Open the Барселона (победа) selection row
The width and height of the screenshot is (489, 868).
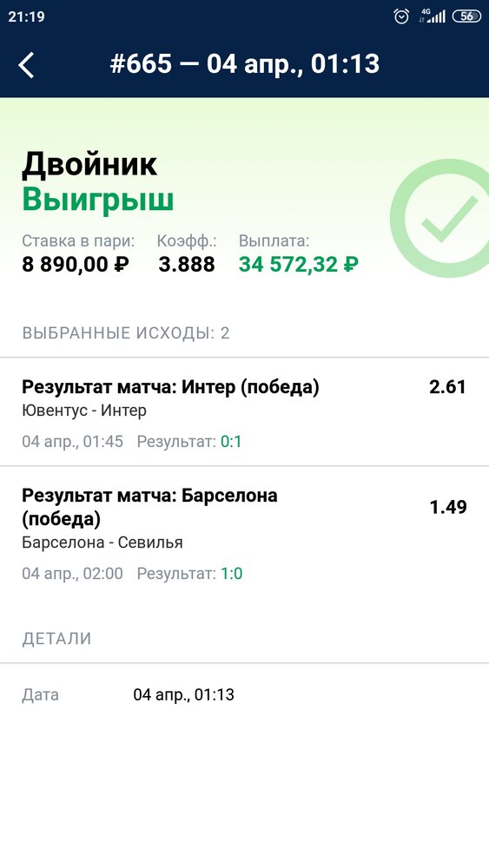[244, 533]
